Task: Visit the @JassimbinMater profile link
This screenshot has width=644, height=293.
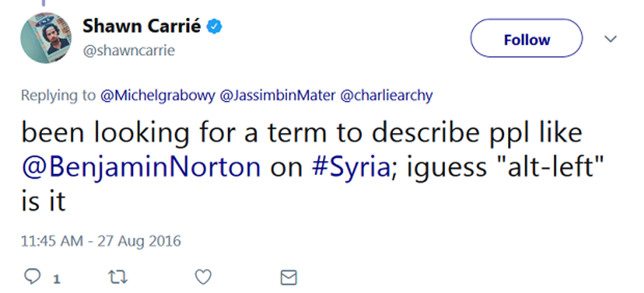Action: click(x=277, y=95)
